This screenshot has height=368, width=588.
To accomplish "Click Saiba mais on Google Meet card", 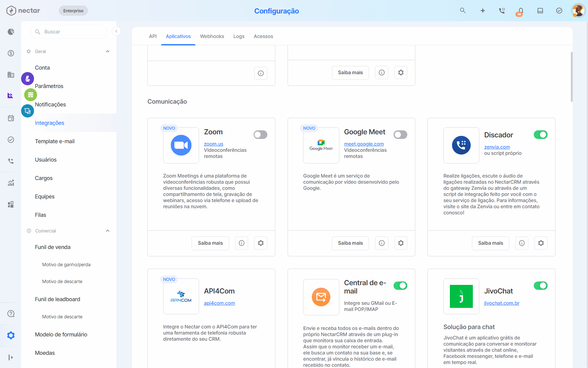I will (x=350, y=243).
